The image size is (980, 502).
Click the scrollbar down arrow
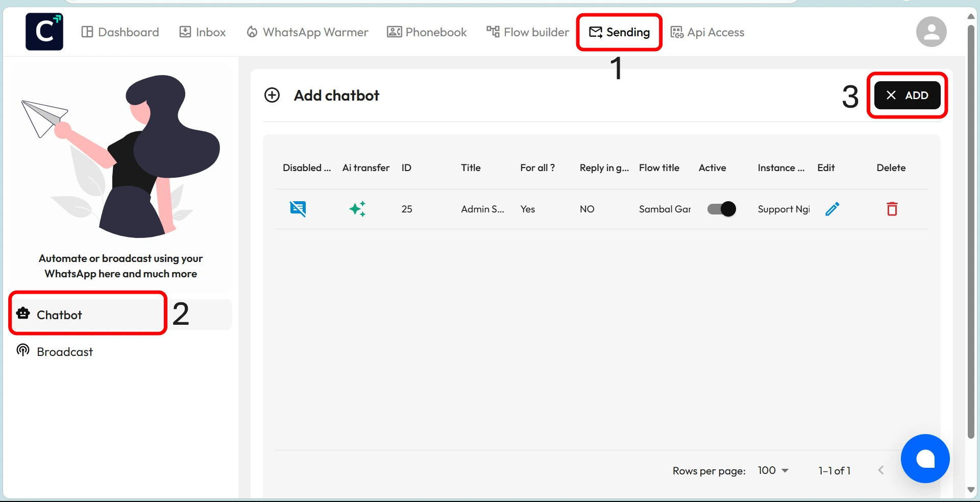tap(971, 490)
